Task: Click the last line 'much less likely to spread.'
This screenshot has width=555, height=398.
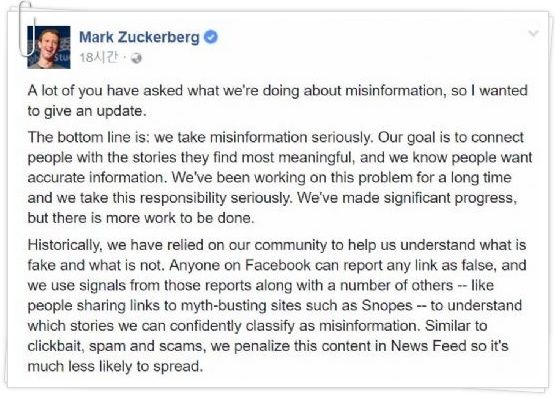Action: 115,366
